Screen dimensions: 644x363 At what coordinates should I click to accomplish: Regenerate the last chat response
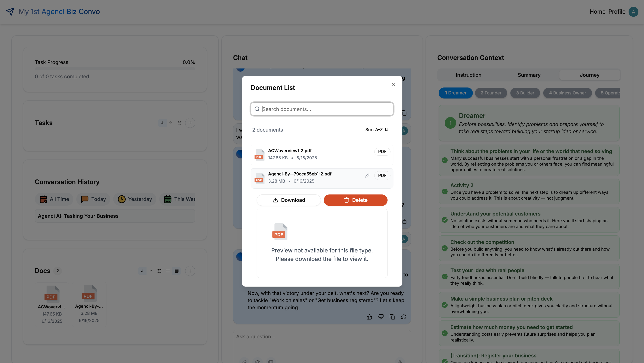coord(404,317)
